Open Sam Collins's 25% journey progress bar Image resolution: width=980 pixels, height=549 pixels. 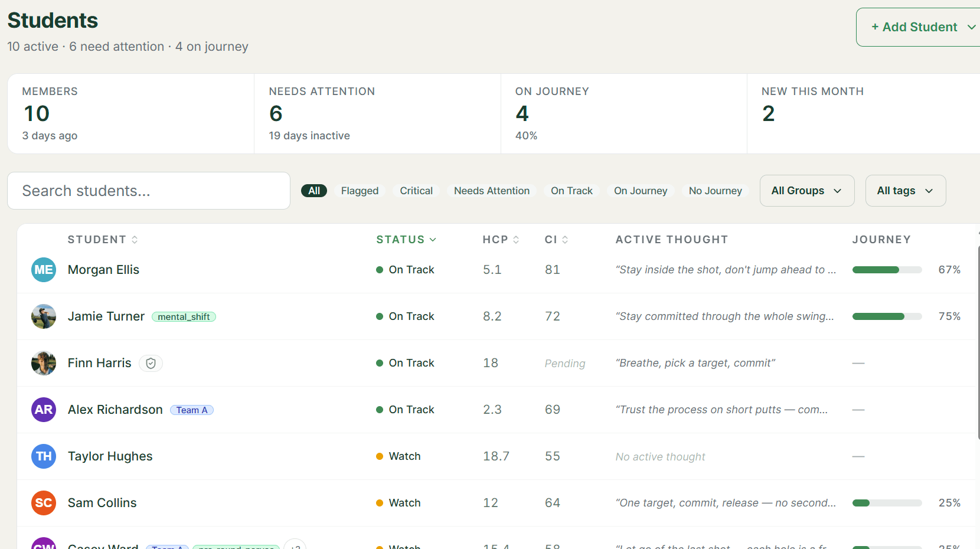pyautogui.click(x=887, y=503)
